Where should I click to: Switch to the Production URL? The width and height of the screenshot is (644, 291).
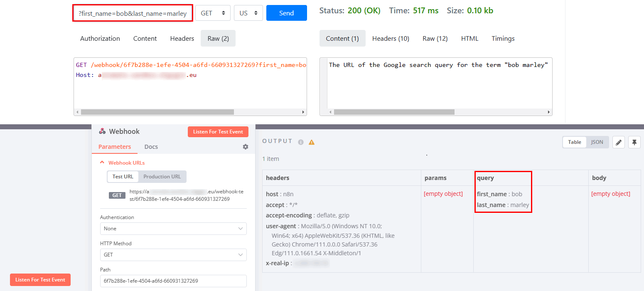pyautogui.click(x=162, y=176)
